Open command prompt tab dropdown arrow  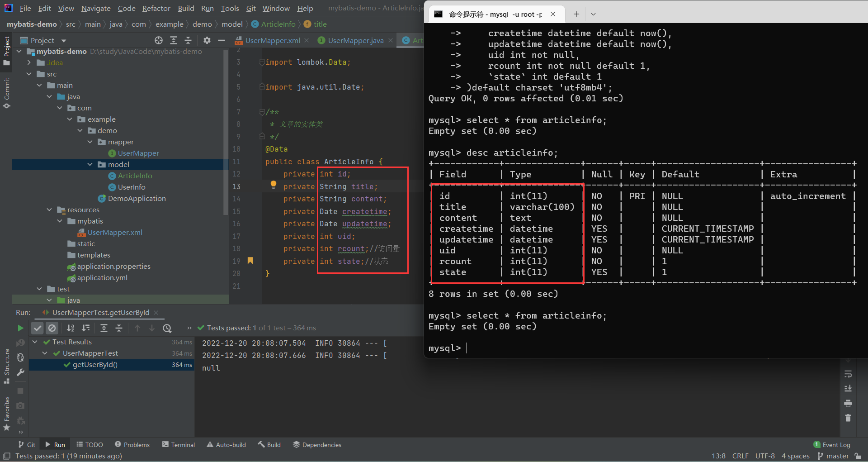pyautogui.click(x=593, y=14)
